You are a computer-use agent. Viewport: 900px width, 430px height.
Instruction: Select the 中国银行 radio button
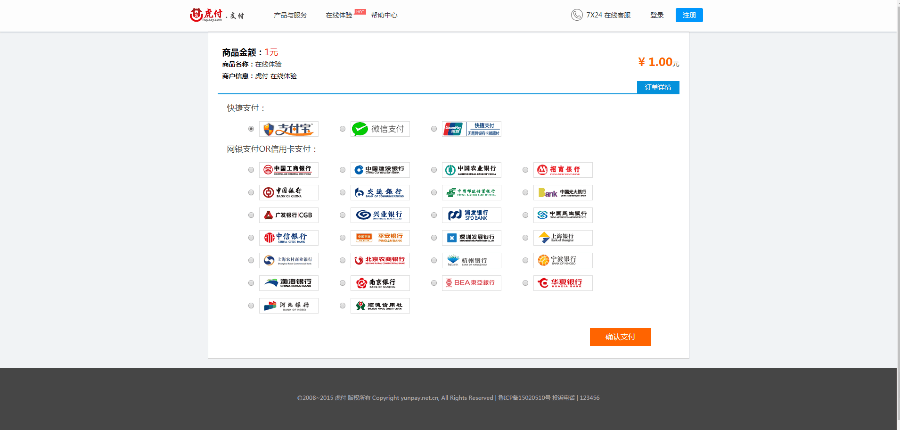tap(251, 193)
